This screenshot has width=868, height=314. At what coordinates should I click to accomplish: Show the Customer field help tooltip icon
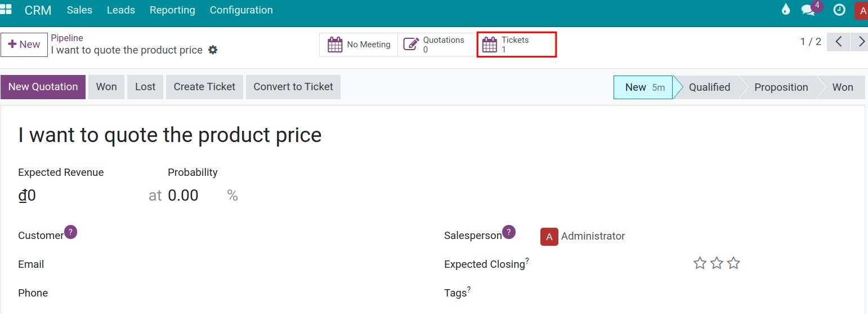70,232
